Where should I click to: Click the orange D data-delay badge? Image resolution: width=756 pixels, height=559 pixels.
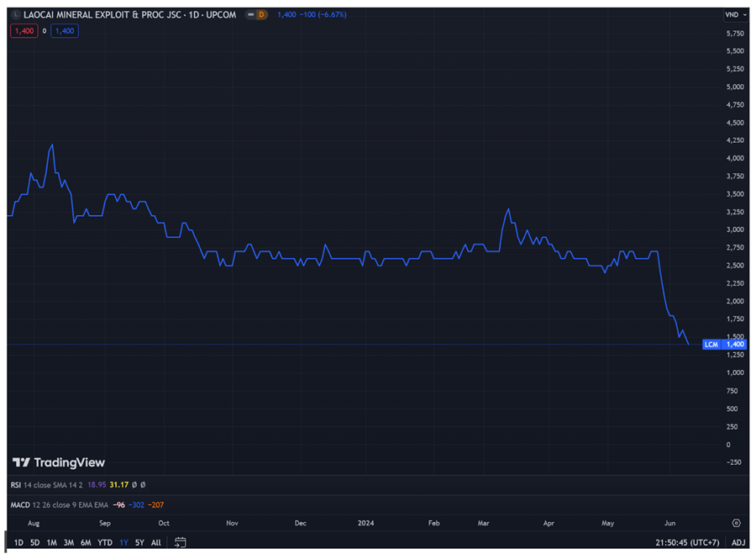[x=261, y=15]
